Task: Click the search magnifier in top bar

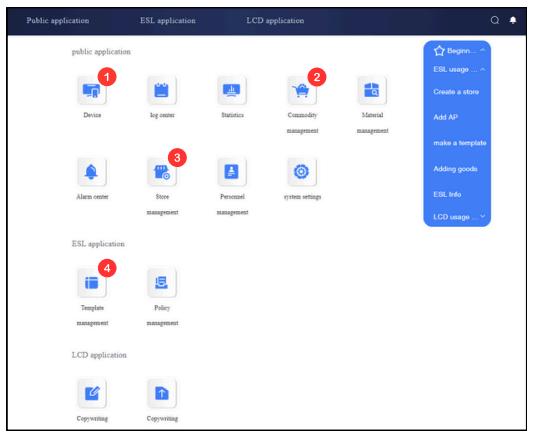Action: (495, 20)
